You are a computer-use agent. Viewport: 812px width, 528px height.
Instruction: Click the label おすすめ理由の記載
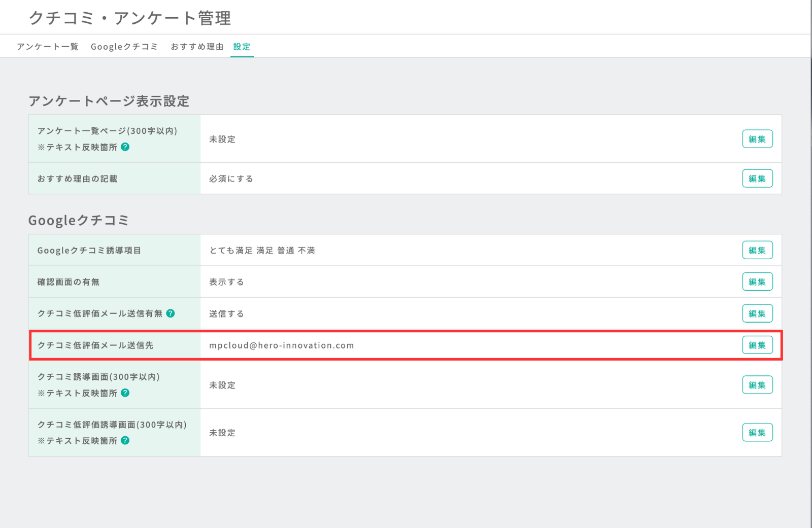pyautogui.click(x=77, y=179)
